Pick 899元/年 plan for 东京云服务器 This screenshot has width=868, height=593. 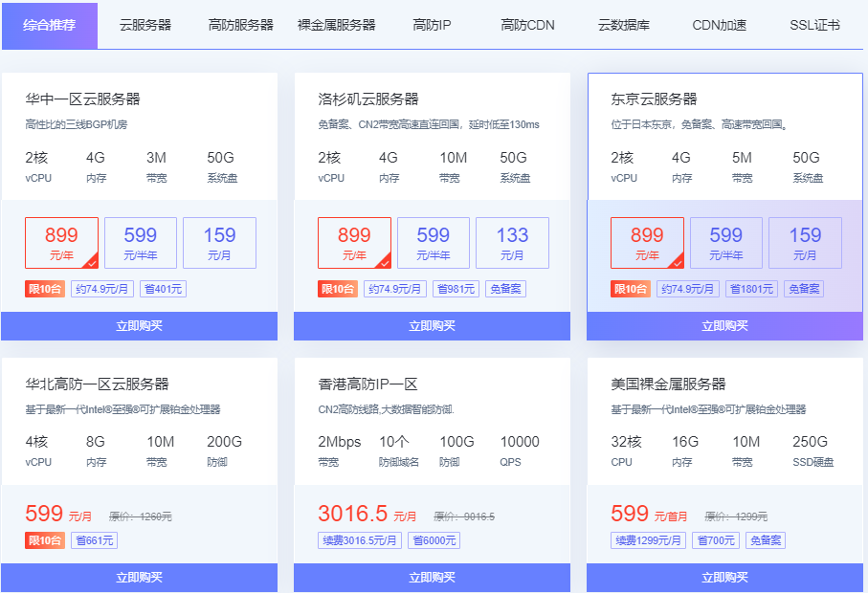pos(647,243)
